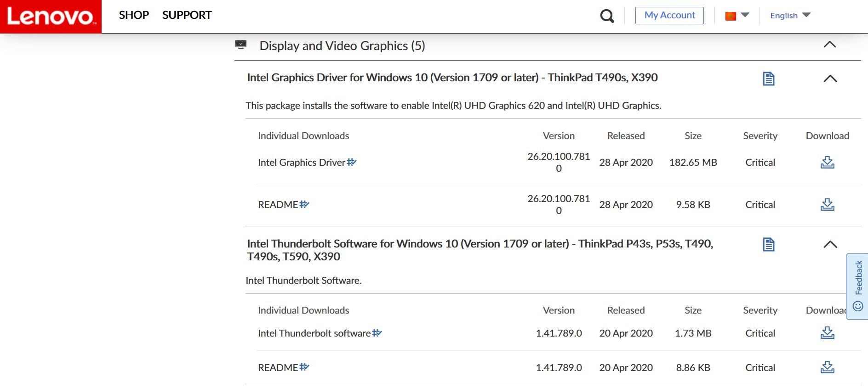Collapse the Intel Graphics Driver package
Image resolution: width=868 pixels, height=388 pixels.
click(x=830, y=79)
